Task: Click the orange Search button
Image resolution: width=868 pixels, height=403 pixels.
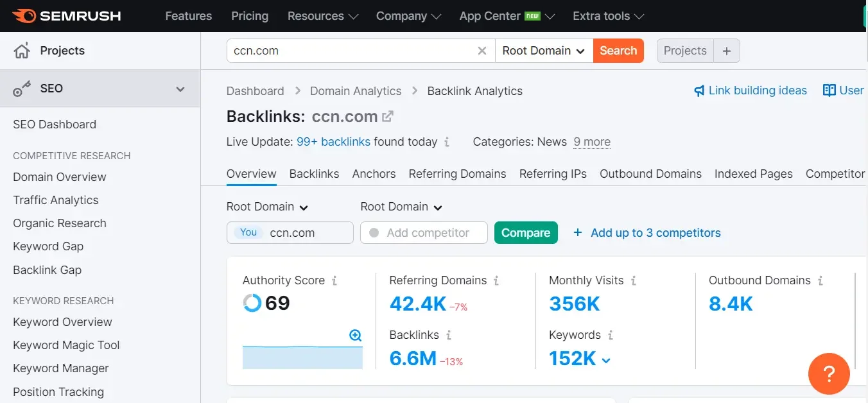Action: [x=618, y=51]
